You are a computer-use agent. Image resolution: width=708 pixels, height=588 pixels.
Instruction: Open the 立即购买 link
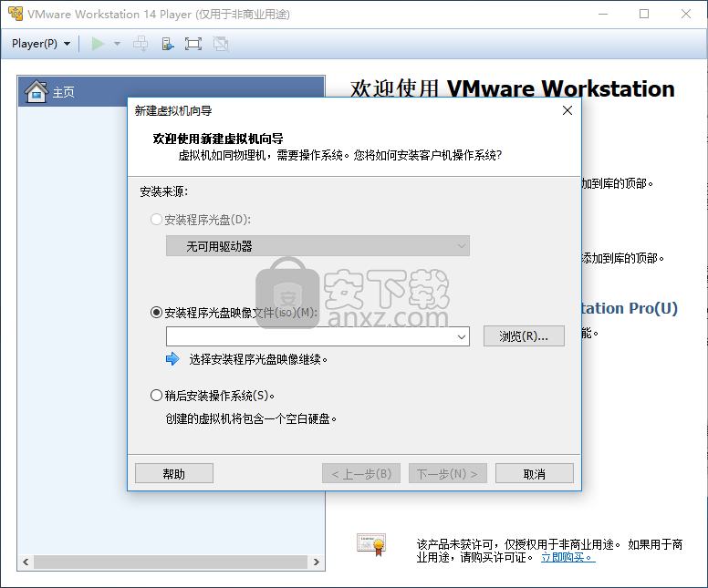[x=567, y=557]
